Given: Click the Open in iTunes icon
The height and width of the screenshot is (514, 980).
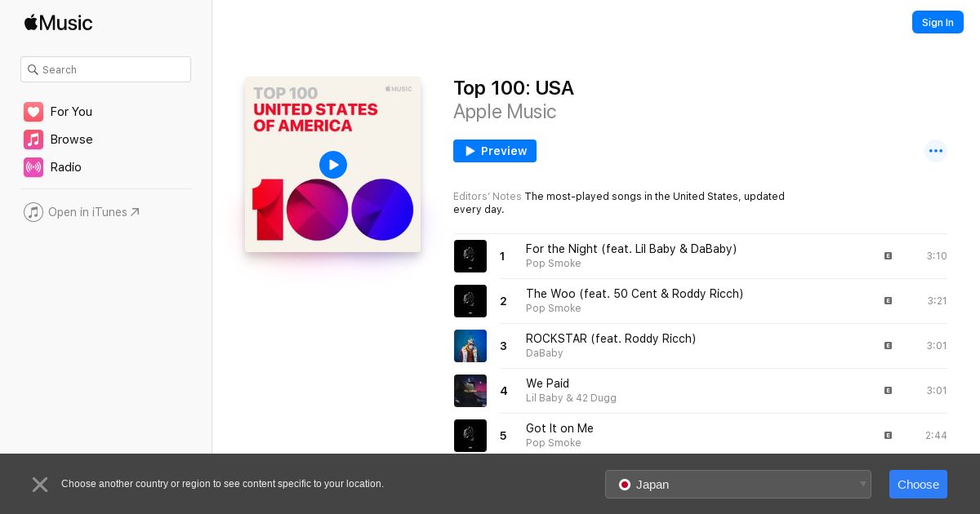Looking at the screenshot, I should point(33,212).
